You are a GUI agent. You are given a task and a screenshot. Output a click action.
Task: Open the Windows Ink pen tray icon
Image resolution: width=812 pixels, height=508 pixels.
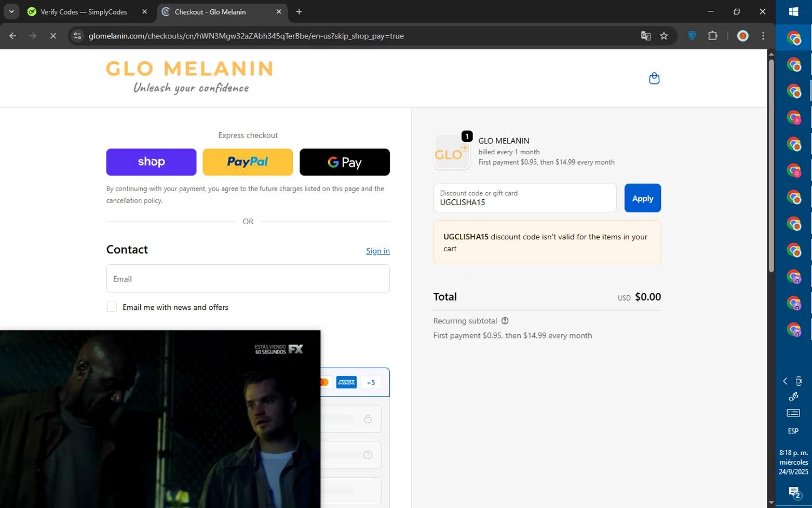point(794,396)
